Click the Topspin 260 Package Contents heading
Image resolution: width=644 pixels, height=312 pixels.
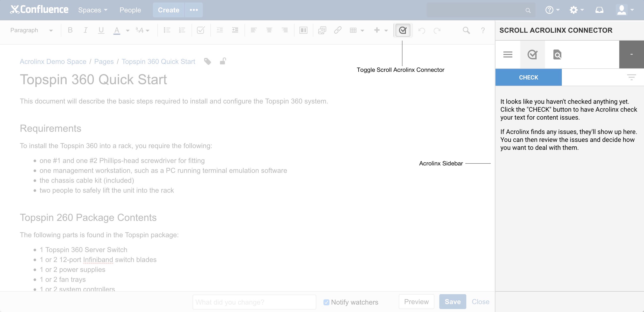(88, 217)
